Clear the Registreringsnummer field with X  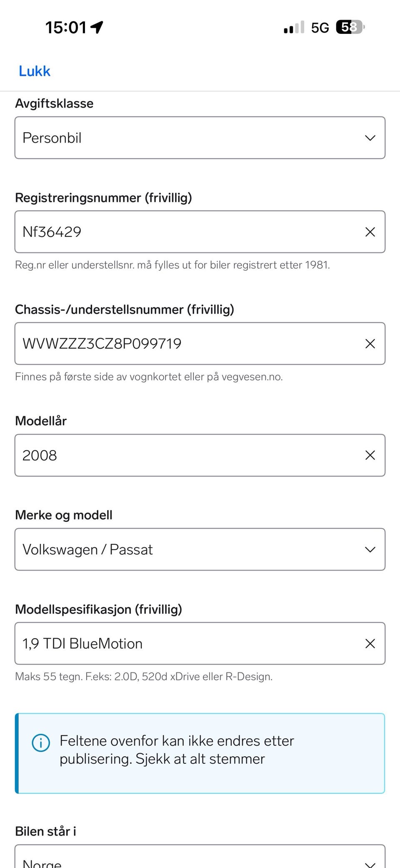(x=370, y=232)
